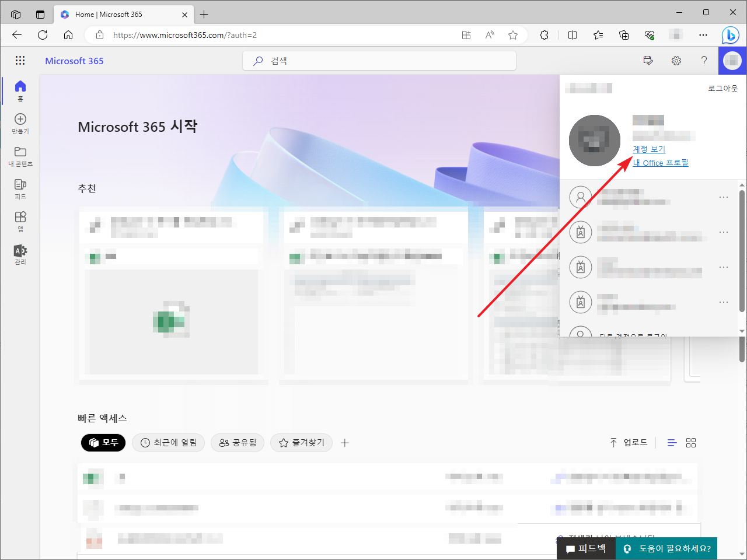Add a filter with the plus button
The width and height of the screenshot is (747, 560).
point(345,443)
